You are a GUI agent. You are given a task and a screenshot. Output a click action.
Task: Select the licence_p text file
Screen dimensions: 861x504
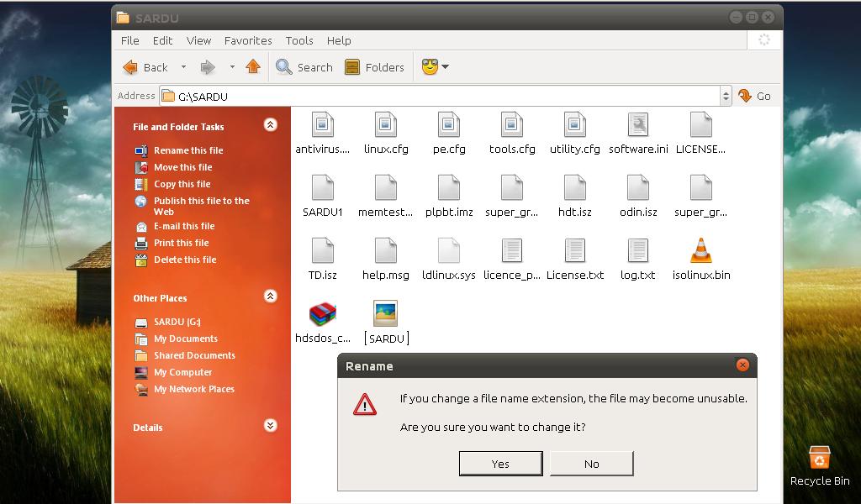pos(512,260)
